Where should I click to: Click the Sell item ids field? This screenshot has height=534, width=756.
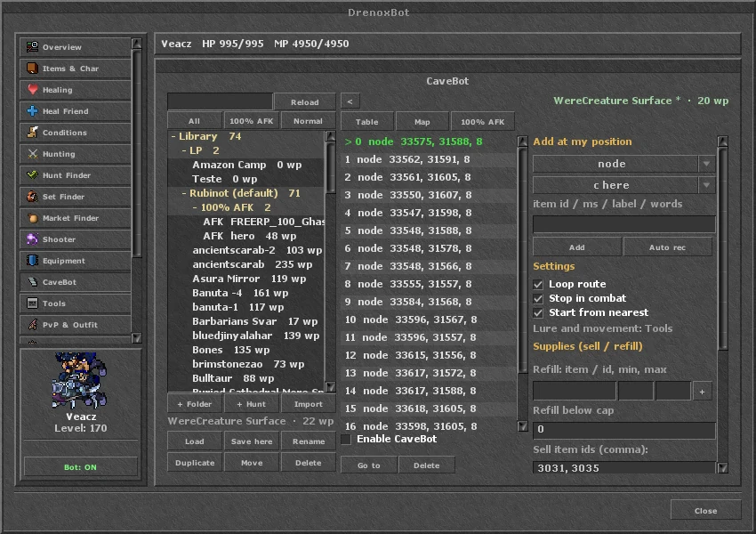click(623, 468)
